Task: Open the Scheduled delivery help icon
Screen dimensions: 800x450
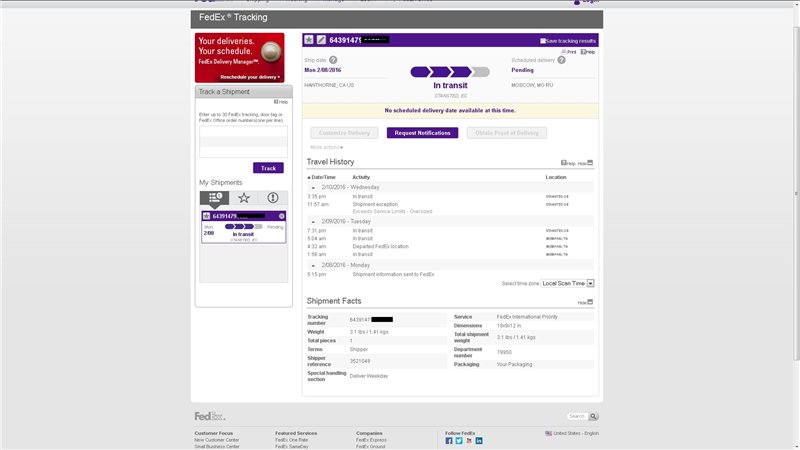Action: click(x=561, y=60)
